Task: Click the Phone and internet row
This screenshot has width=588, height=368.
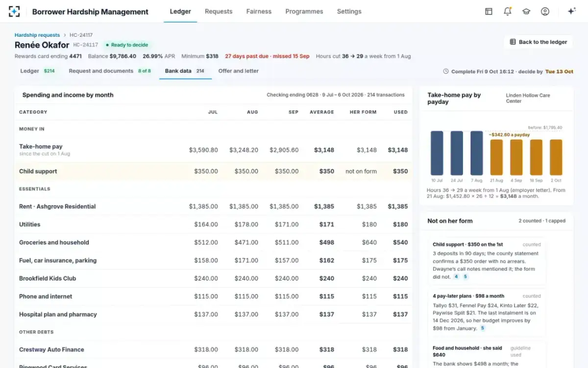Action: (x=214, y=296)
